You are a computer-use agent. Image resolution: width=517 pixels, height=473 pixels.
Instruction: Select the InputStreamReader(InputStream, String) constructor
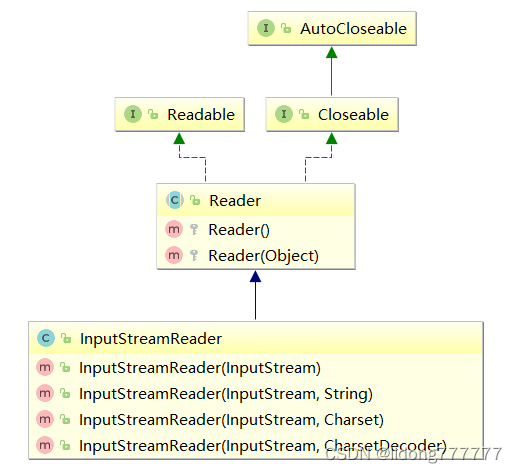(226, 394)
